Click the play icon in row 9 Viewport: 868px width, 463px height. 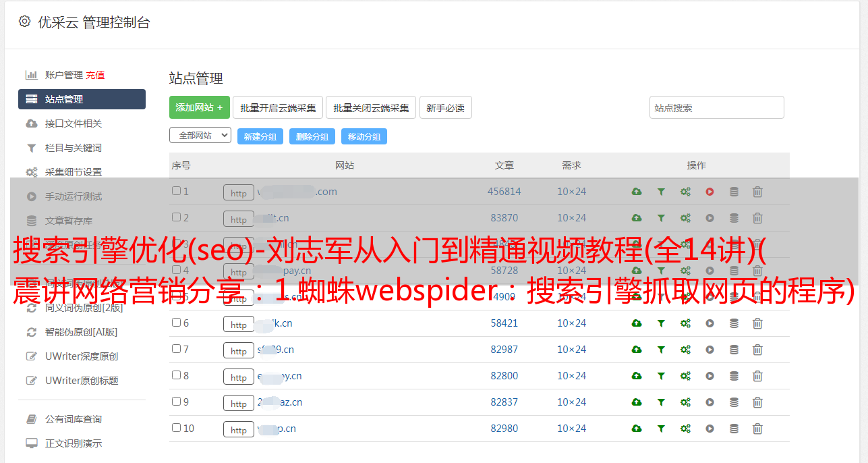pos(710,402)
